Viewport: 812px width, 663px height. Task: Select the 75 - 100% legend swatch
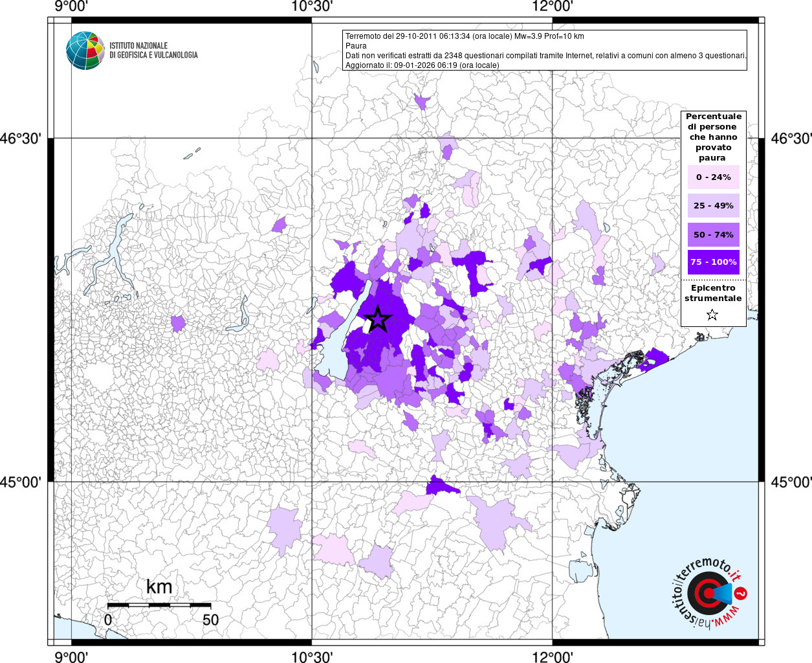click(x=713, y=262)
